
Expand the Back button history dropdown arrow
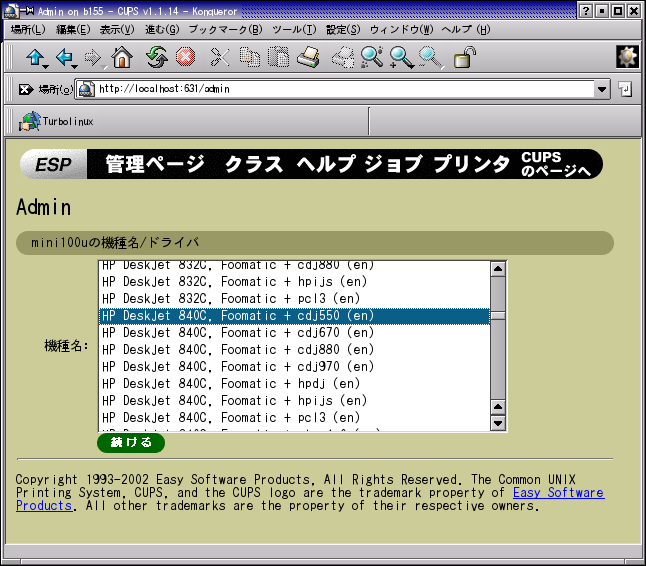(x=75, y=66)
